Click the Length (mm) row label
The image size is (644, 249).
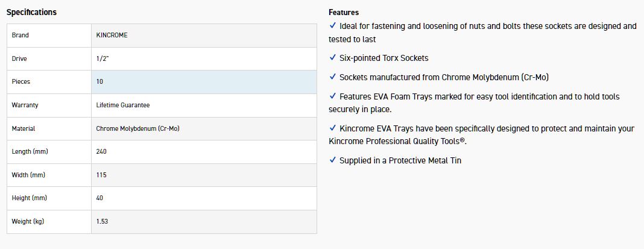[x=30, y=152]
